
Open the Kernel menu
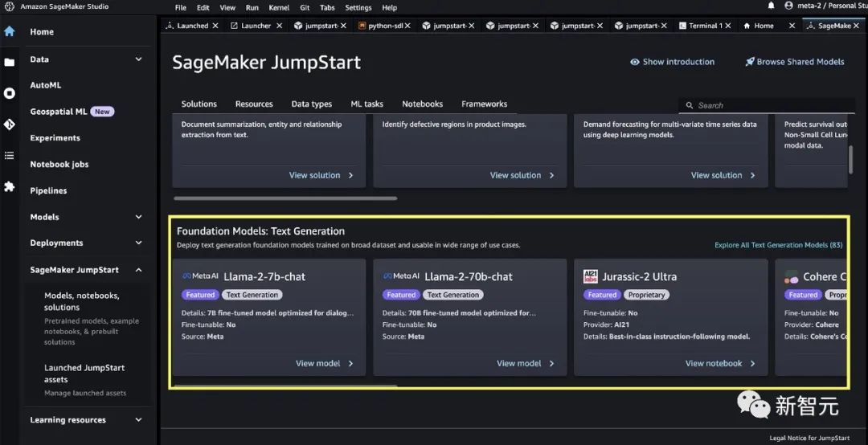[279, 7]
